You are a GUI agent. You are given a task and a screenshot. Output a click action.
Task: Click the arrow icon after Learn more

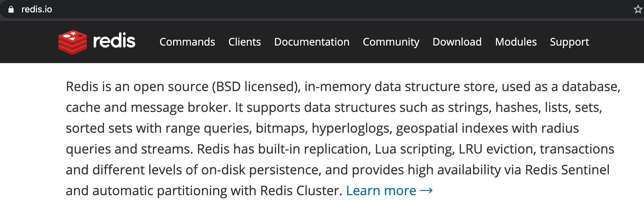426,191
